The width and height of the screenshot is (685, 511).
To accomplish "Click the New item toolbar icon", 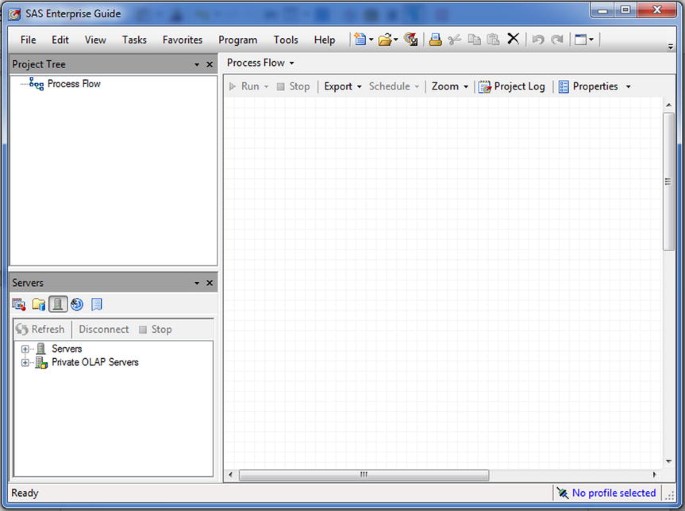I will point(360,40).
